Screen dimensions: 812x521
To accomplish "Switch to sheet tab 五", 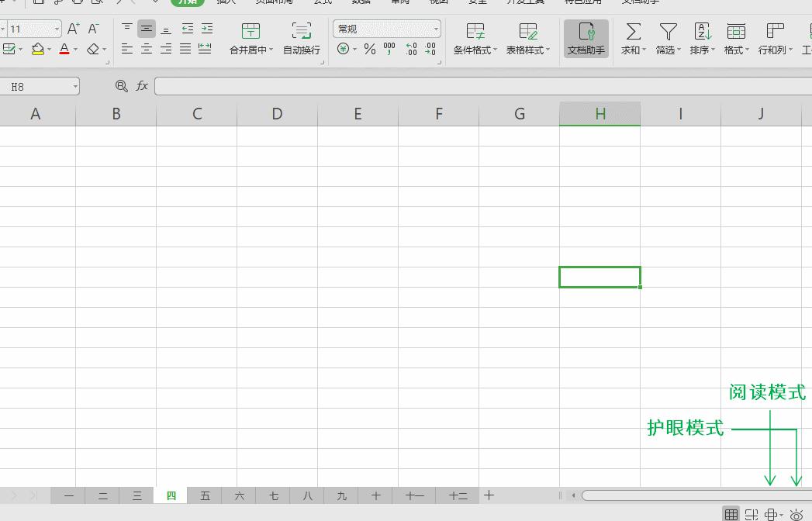I will 205,495.
